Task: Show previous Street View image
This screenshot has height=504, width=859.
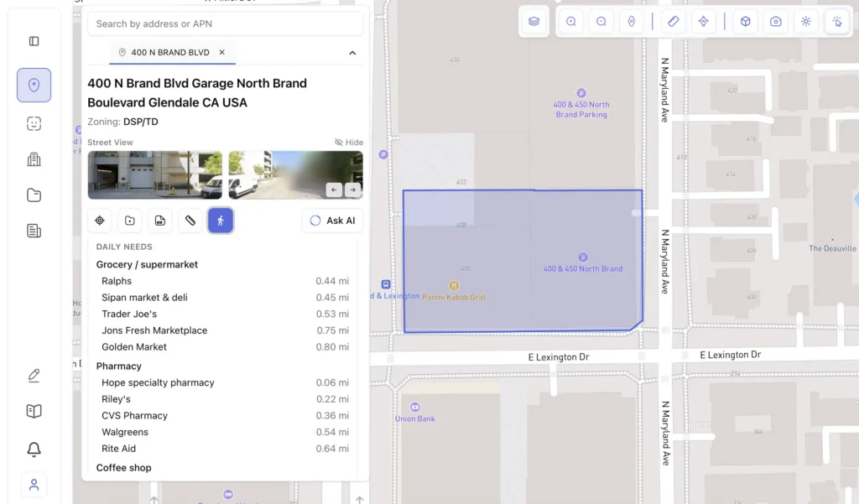Action: (x=334, y=190)
